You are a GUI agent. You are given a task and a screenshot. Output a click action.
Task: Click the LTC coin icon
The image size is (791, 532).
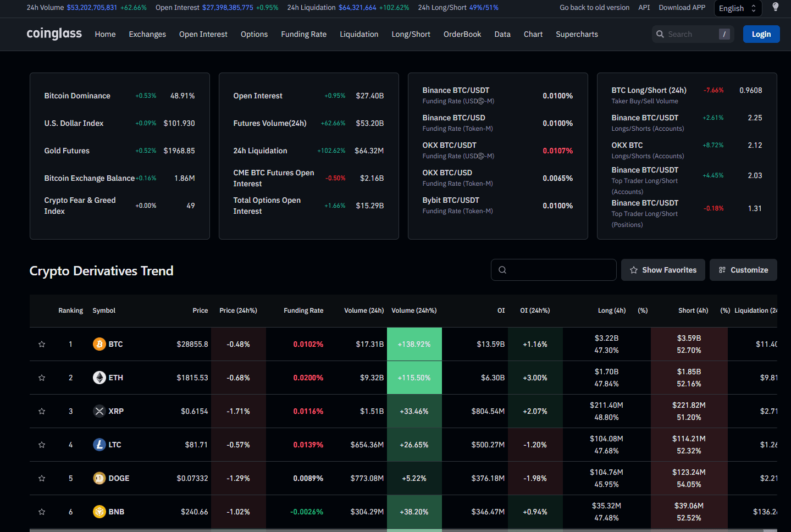coord(99,445)
